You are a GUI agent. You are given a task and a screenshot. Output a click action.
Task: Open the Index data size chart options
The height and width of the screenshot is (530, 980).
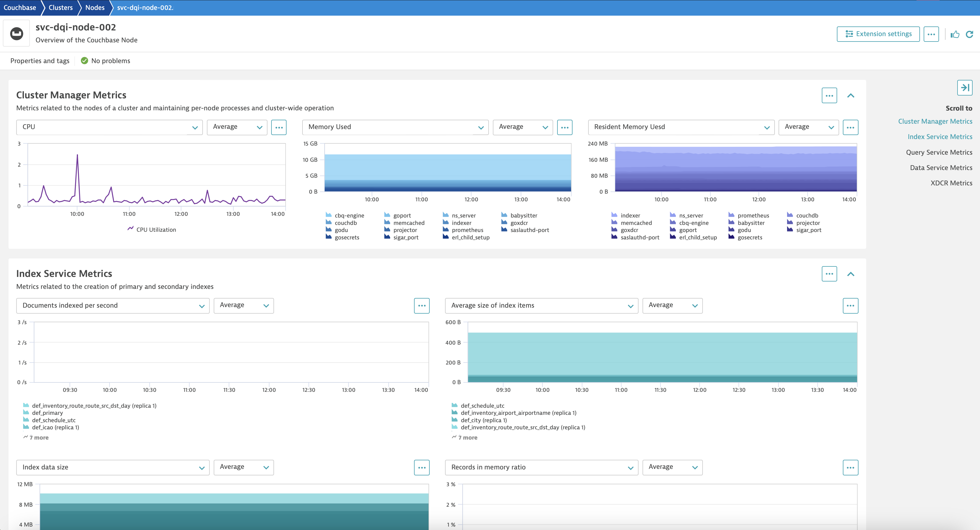point(421,468)
